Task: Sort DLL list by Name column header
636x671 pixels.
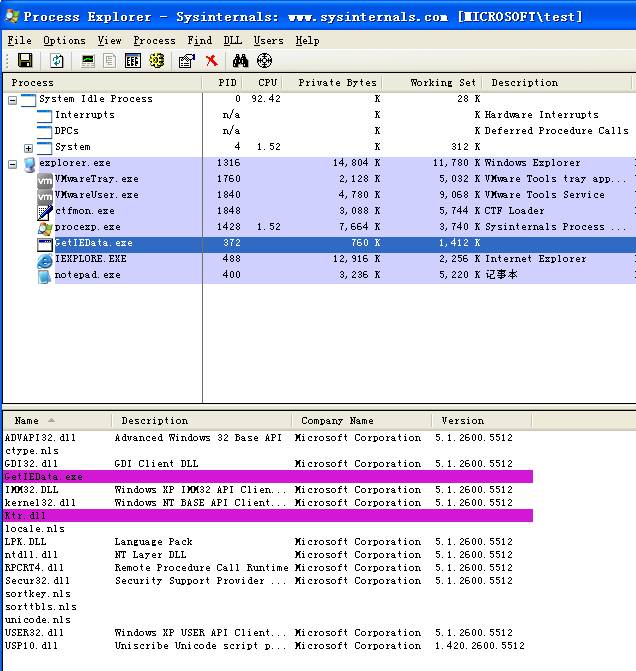Action: pyautogui.click(x=57, y=421)
